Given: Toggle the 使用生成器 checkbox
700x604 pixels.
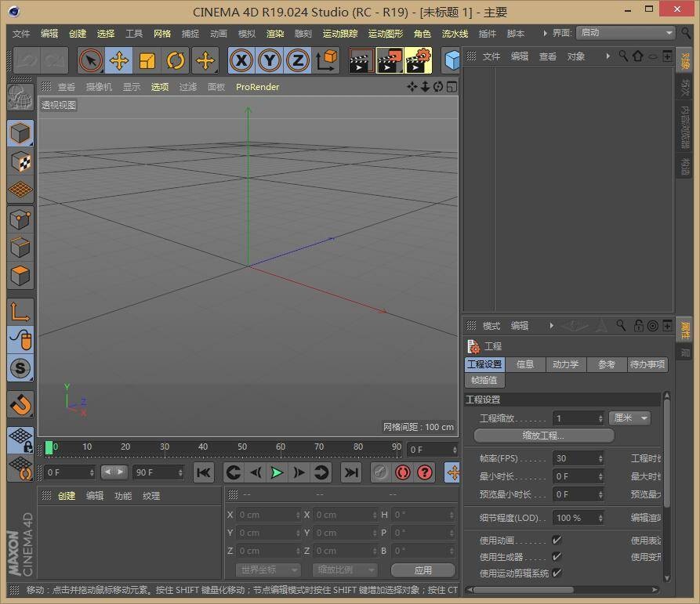Looking at the screenshot, I should pos(557,557).
